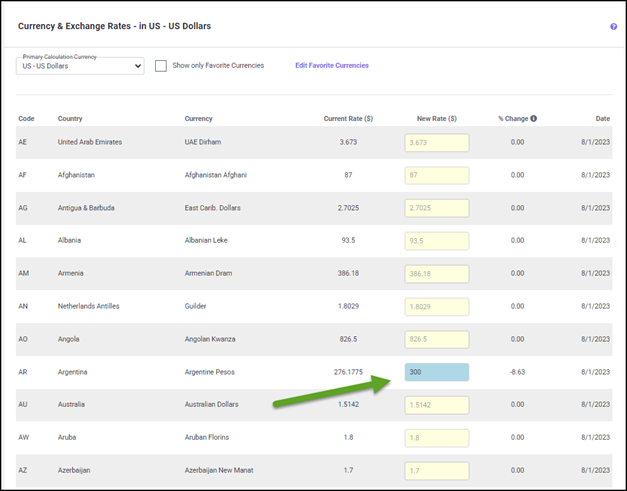Image resolution: width=627 pixels, height=491 pixels.
Task: Select Azerbaijan New Manat New Rate input
Action: [x=437, y=470]
